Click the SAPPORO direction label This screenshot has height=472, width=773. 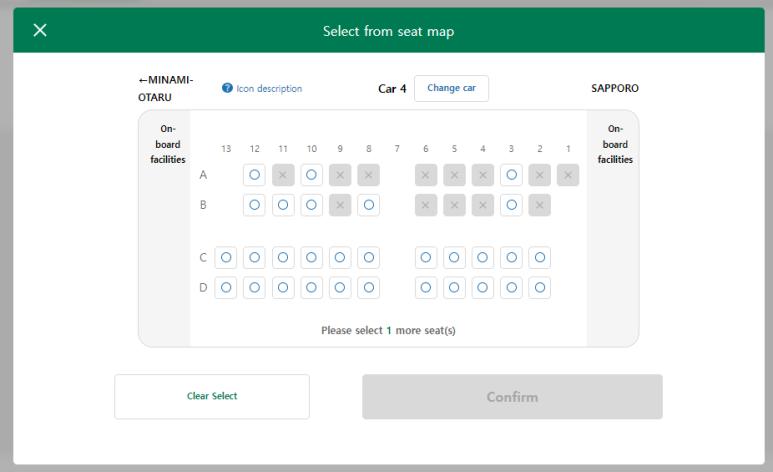click(615, 88)
